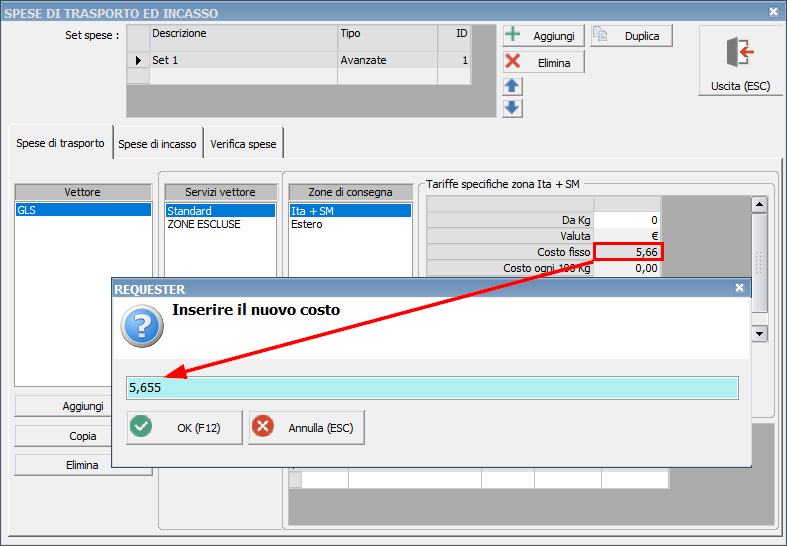Click the ID column header
The image size is (787, 546).
coord(454,38)
